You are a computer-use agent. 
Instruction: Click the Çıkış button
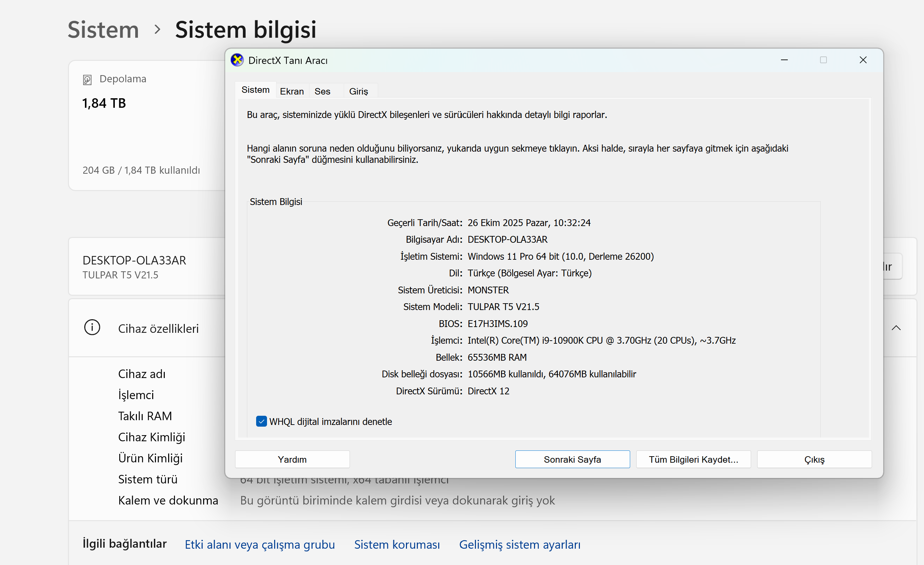tap(814, 459)
